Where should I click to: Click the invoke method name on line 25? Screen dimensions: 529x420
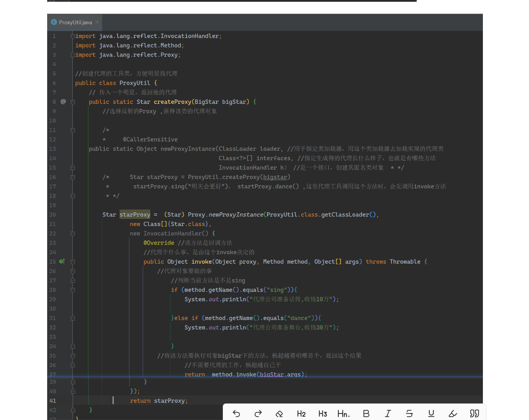tap(202, 262)
